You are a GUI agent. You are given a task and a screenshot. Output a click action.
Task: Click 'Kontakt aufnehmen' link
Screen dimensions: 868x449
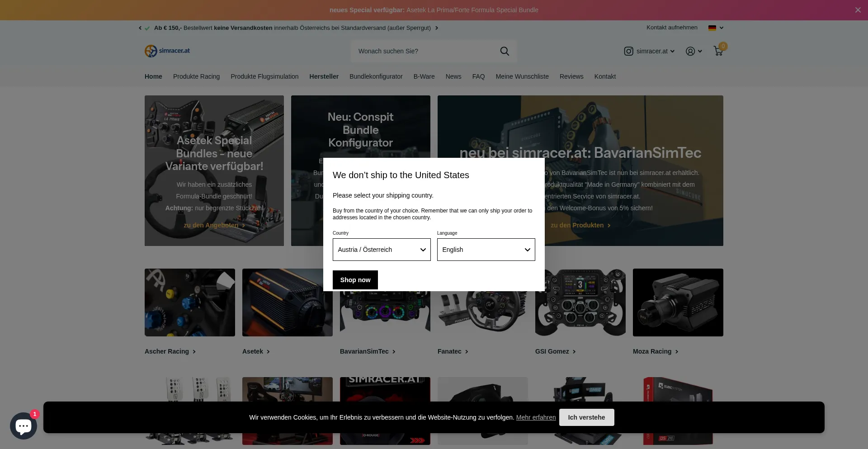672,28
